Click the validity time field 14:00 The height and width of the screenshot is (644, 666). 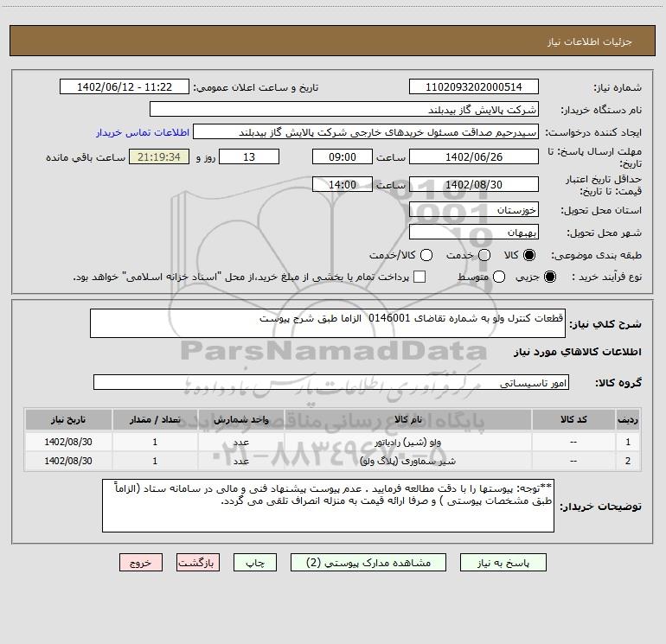click(x=343, y=184)
